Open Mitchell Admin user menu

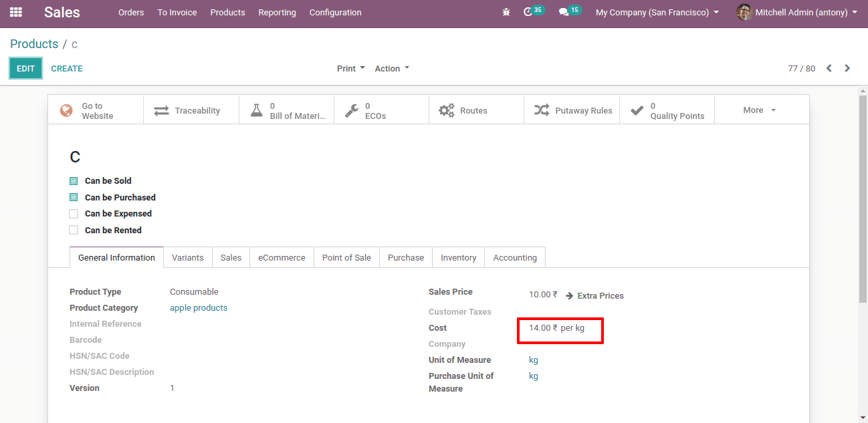coord(797,12)
